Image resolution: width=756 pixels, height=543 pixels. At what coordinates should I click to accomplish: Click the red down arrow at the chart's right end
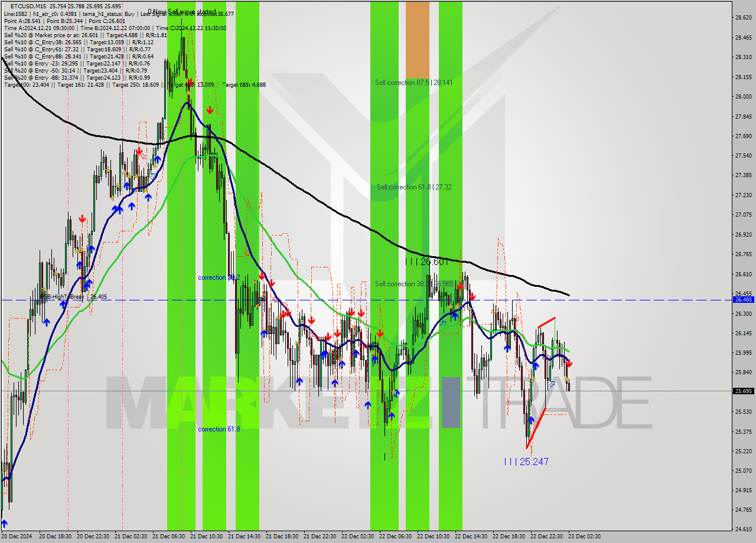[569, 364]
